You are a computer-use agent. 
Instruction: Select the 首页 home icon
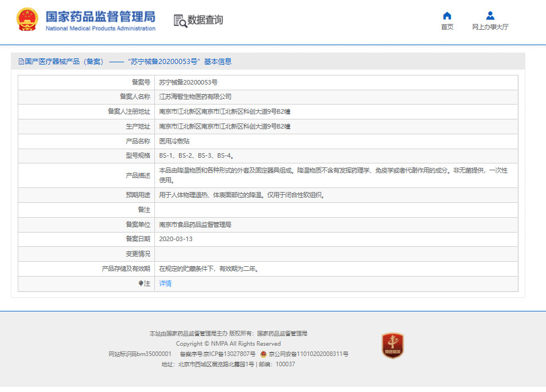click(447, 15)
